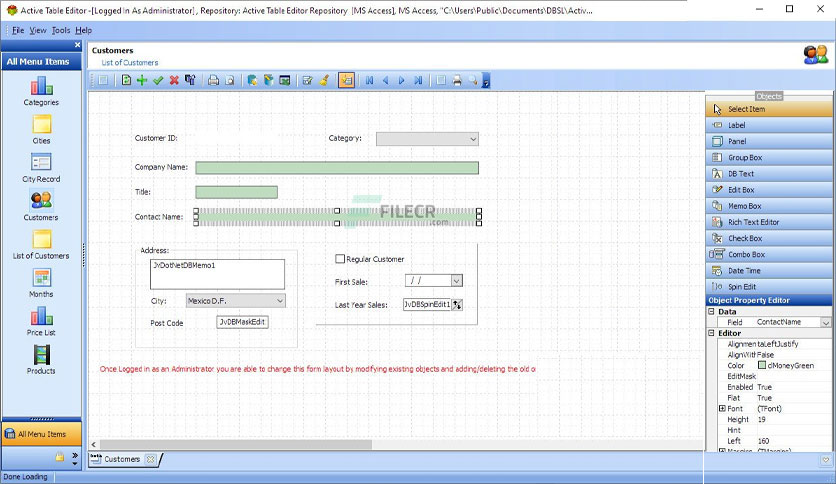Go to last record navigation icon
The height and width of the screenshot is (484, 836).
point(418,80)
